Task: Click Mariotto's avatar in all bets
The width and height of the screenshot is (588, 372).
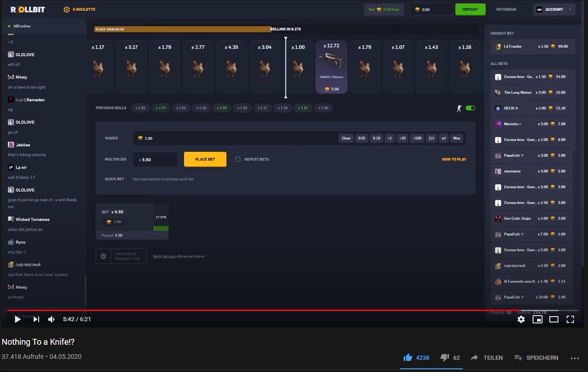Action: point(498,124)
